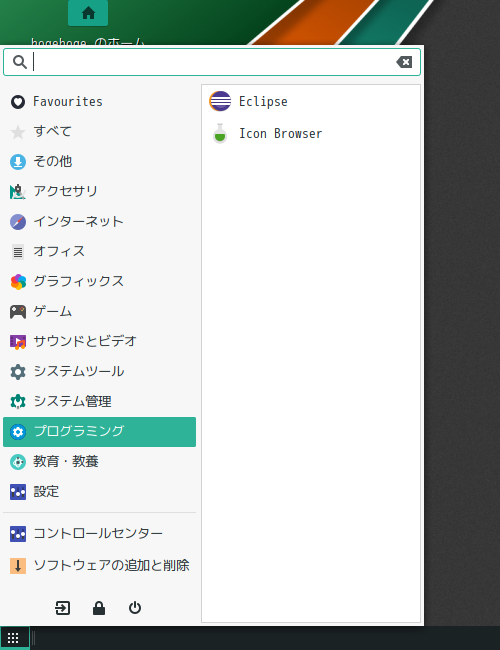Image resolution: width=500 pixels, height=650 pixels.
Task: Click the コントロールセンター sliders icon
Action: [18, 534]
